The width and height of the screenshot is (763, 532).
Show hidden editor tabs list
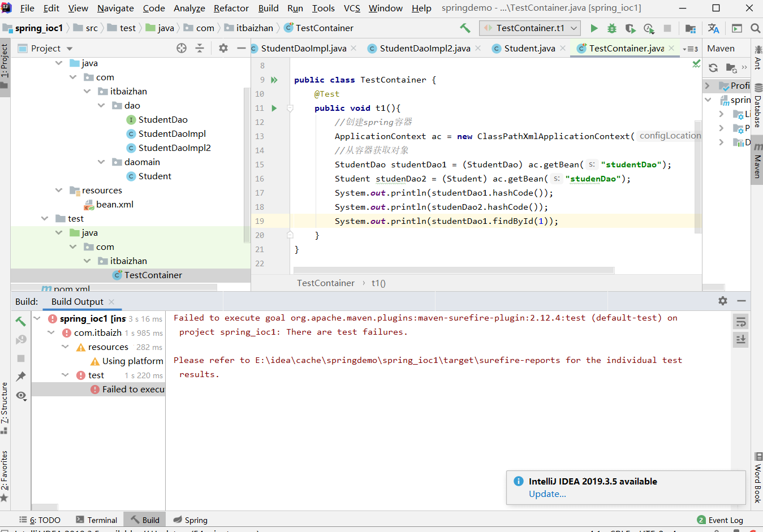pos(691,49)
